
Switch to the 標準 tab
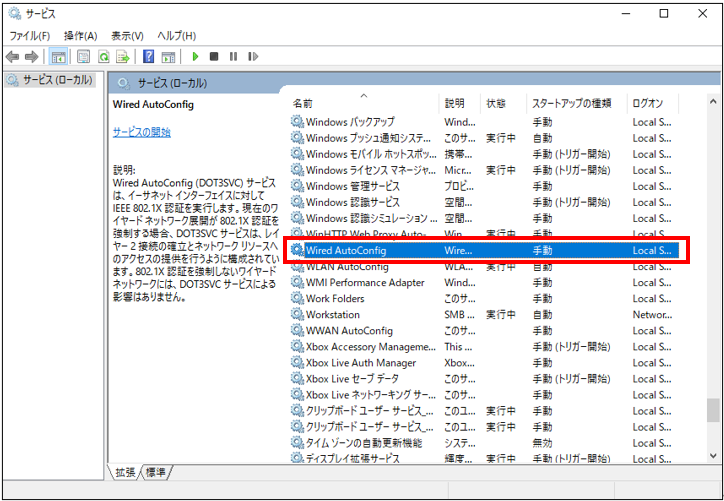coord(156,472)
